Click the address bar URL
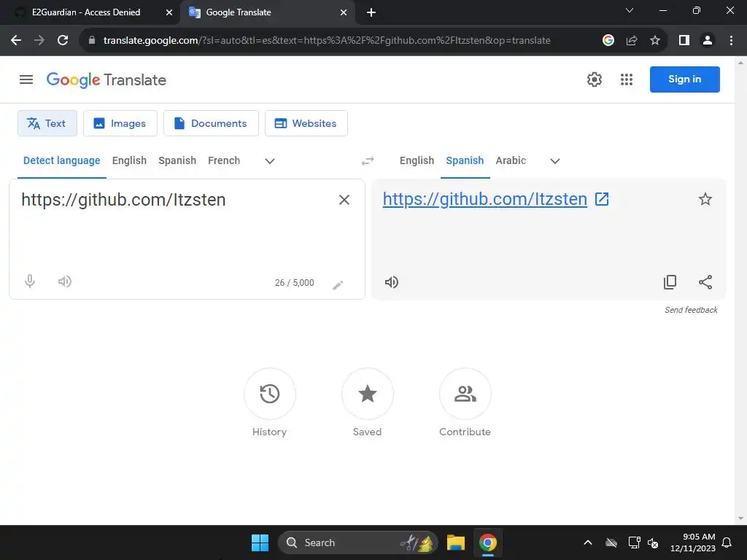 (x=327, y=41)
